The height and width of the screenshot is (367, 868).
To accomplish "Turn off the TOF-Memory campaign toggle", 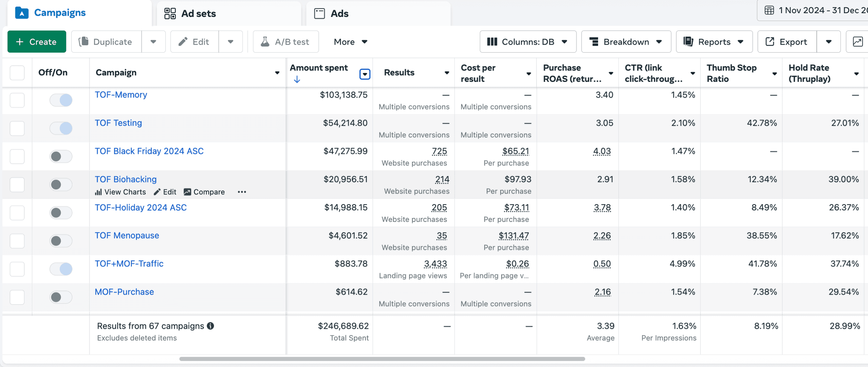I will point(61,100).
